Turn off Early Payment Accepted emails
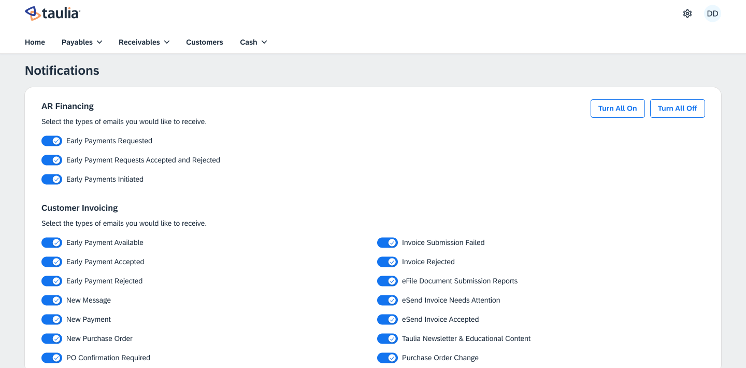Viewport: 746px width, 368px height. point(52,262)
